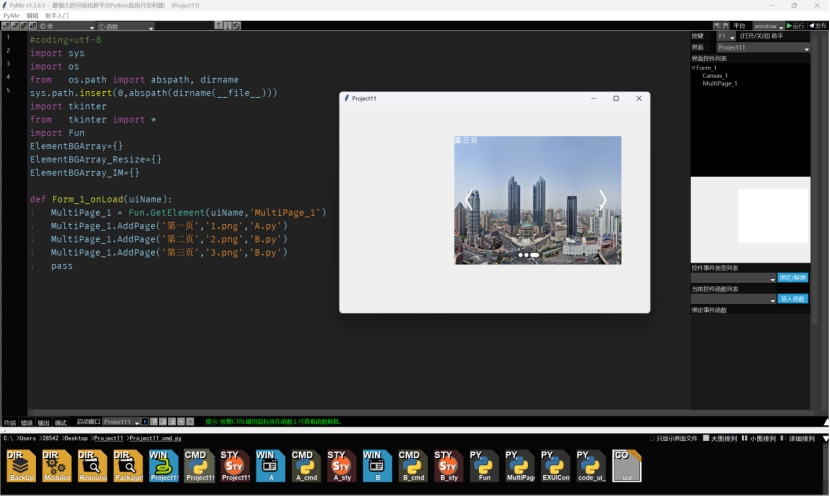Open the Fun Python file icon
Screen dimensions: 830x496
click(x=484, y=466)
